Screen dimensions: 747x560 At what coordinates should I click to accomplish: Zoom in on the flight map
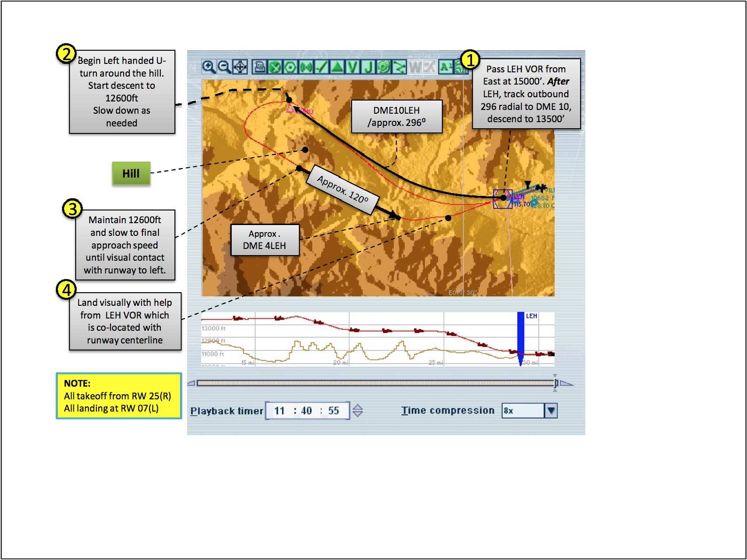pyautogui.click(x=209, y=67)
